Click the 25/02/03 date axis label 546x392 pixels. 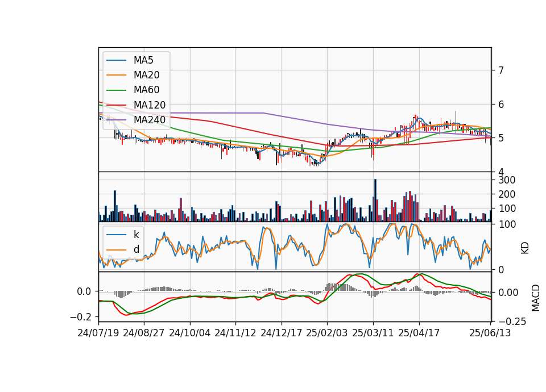click(327, 333)
